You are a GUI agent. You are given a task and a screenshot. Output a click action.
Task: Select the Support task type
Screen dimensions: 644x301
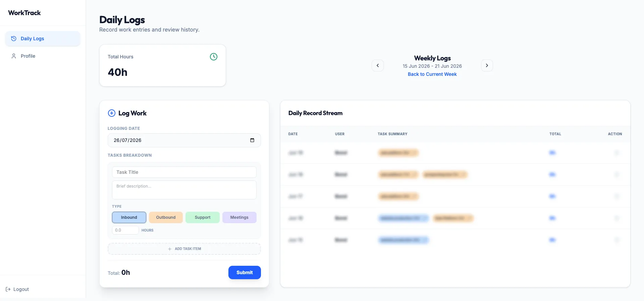click(203, 217)
